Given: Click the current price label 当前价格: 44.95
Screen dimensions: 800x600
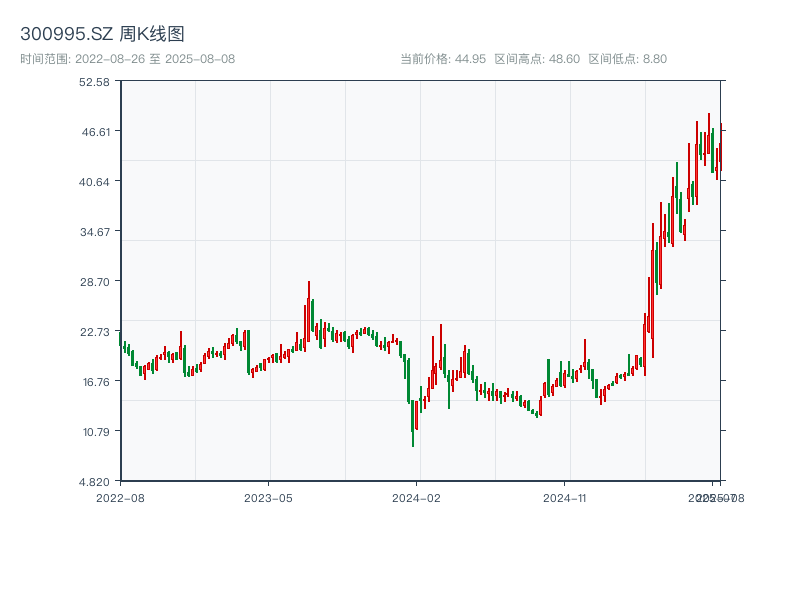Looking at the screenshot, I should click(443, 59).
